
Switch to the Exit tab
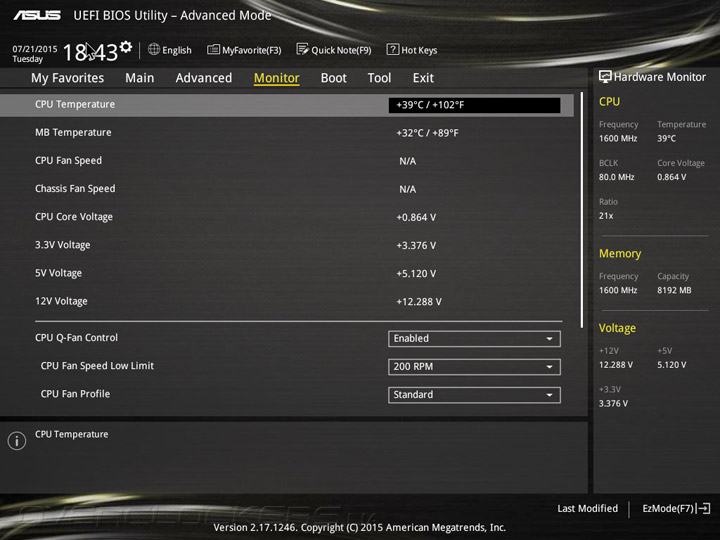click(423, 78)
